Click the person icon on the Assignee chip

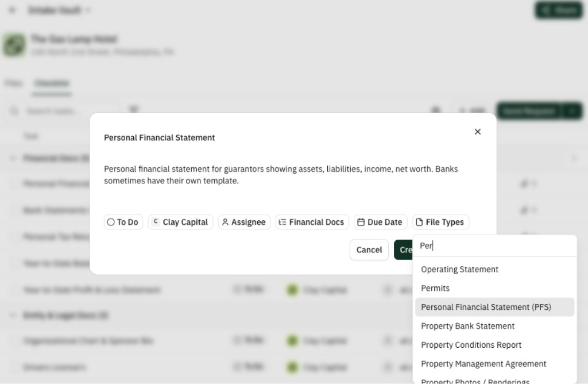point(226,222)
